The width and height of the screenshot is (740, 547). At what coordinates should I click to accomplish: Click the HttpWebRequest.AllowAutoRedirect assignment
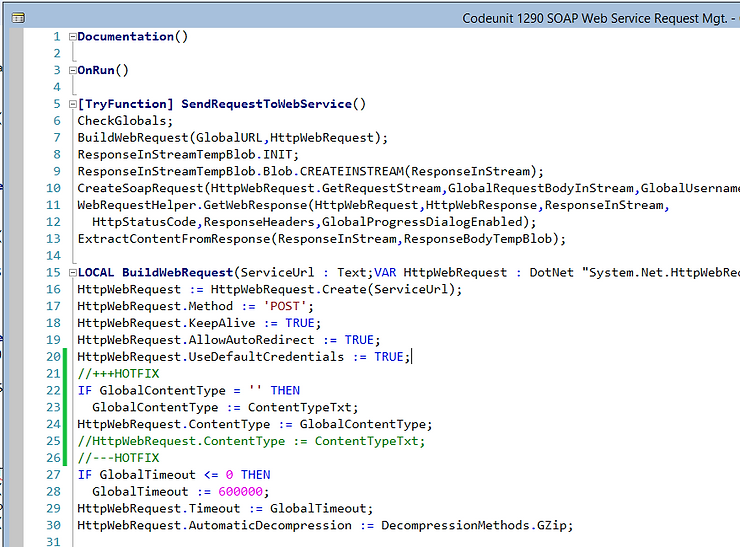226,340
